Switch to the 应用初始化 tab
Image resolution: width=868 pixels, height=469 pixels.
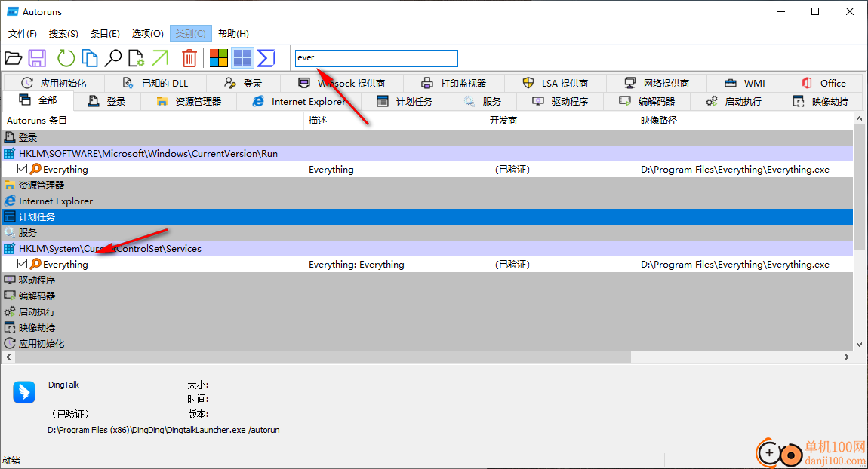[54, 83]
